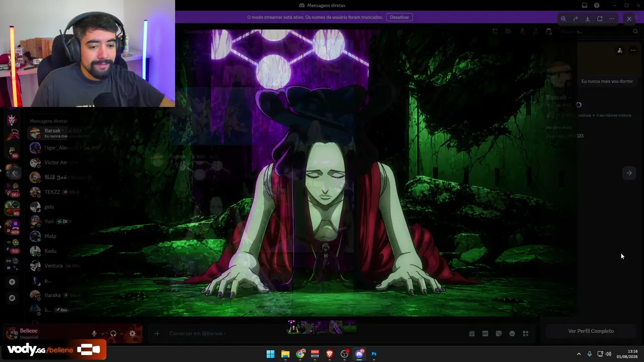The width and height of the screenshot is (644, 362).
Task: Download the image from the viewer toolbar
Action: [x=588, y=19]
